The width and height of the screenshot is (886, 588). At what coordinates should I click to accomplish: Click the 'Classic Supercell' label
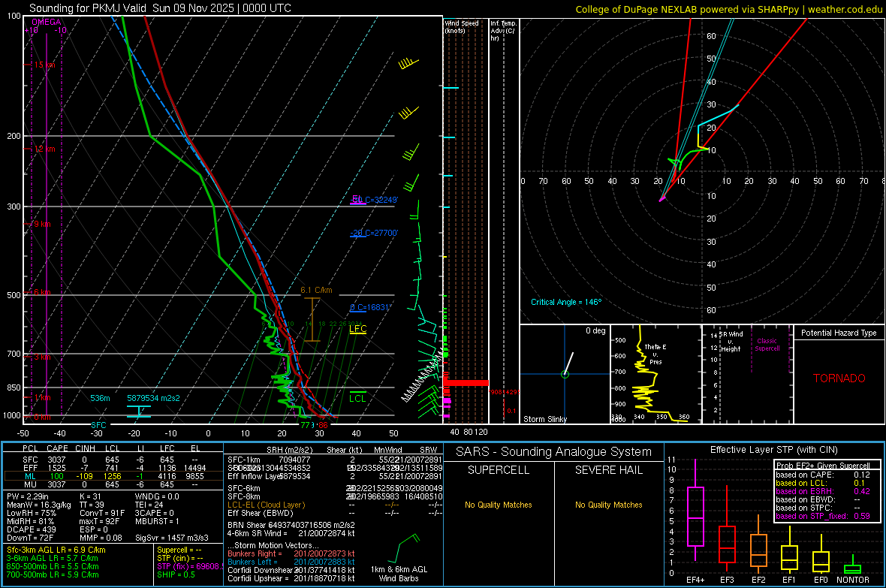coord(767,345)
